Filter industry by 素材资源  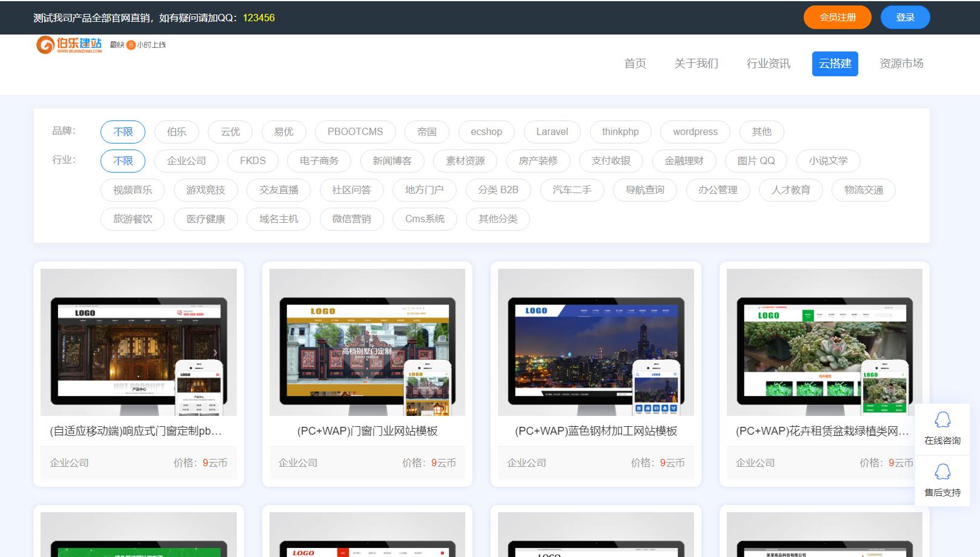pyautogui.click(x=465, y=160)
